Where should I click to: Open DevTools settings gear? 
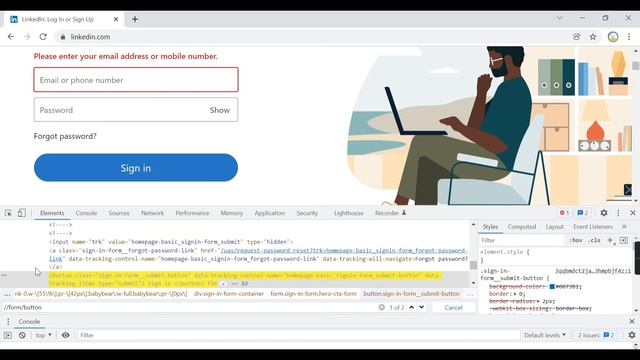click(x=604, y=213)
